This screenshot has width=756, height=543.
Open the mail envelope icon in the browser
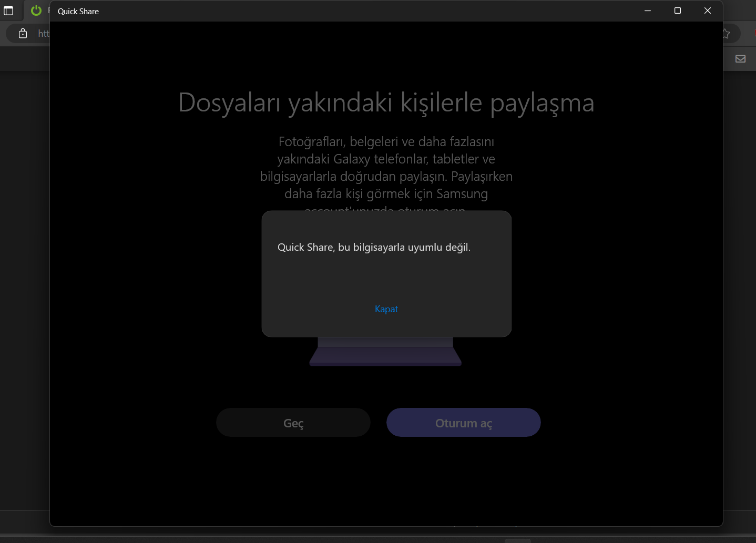tap(740, 59)
